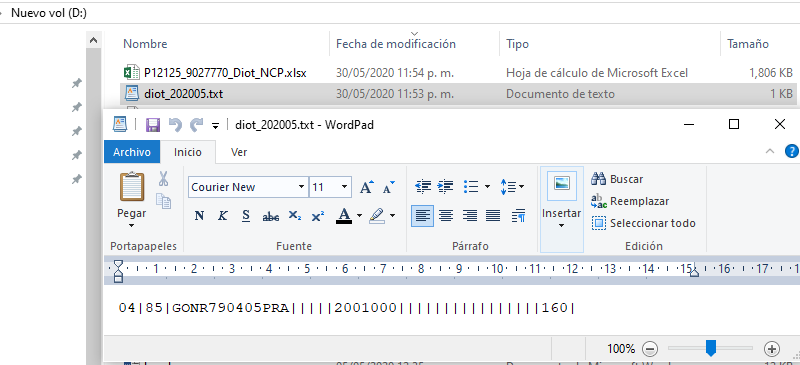Click Seleccionar todo
The width and height of the screenshot is (800, 365).
click(643, 223)
